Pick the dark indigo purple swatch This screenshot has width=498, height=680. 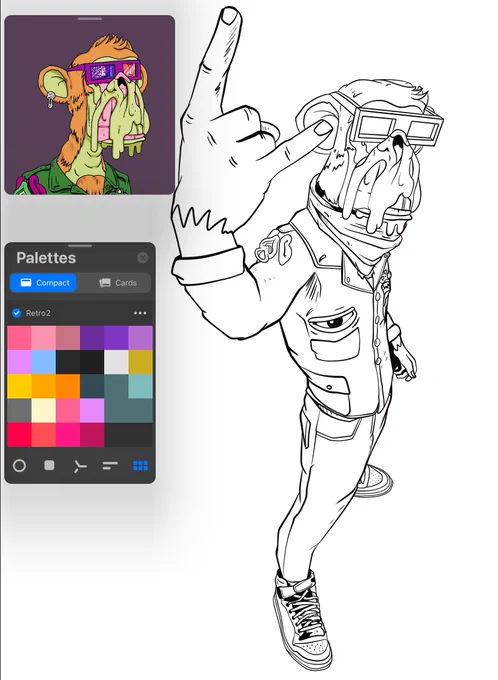pyautogui.click(x=92, y=338)
